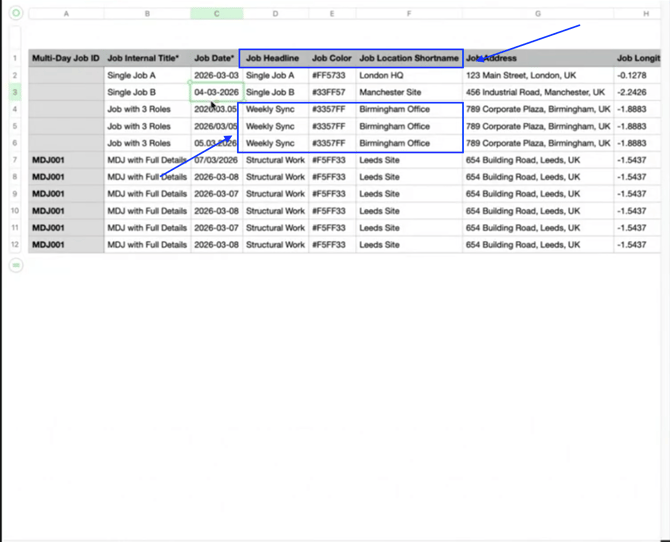Select the 07/03/2026 date cell
This screenshot has height=542, width=670.
coord(216,160)
